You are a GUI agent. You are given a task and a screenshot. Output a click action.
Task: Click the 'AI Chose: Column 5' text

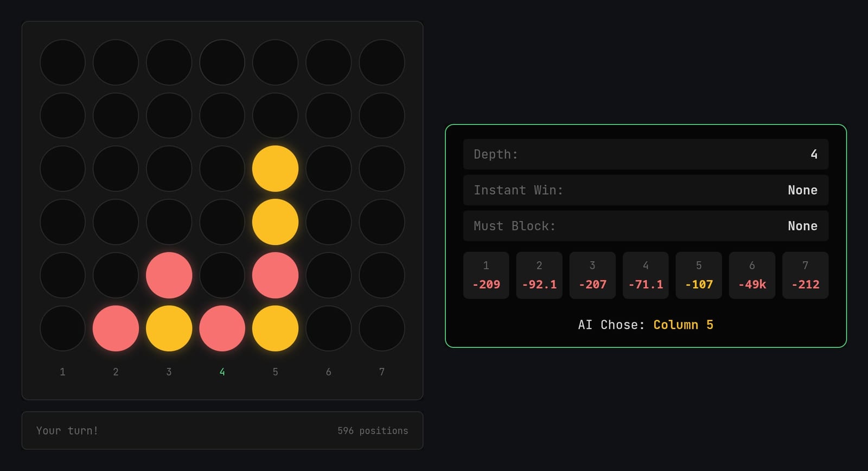pyautogui.click(x=646, y=324)
